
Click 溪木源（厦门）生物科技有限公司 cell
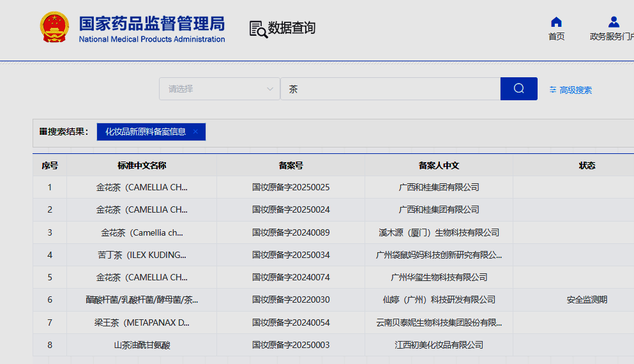coord(439,232)
